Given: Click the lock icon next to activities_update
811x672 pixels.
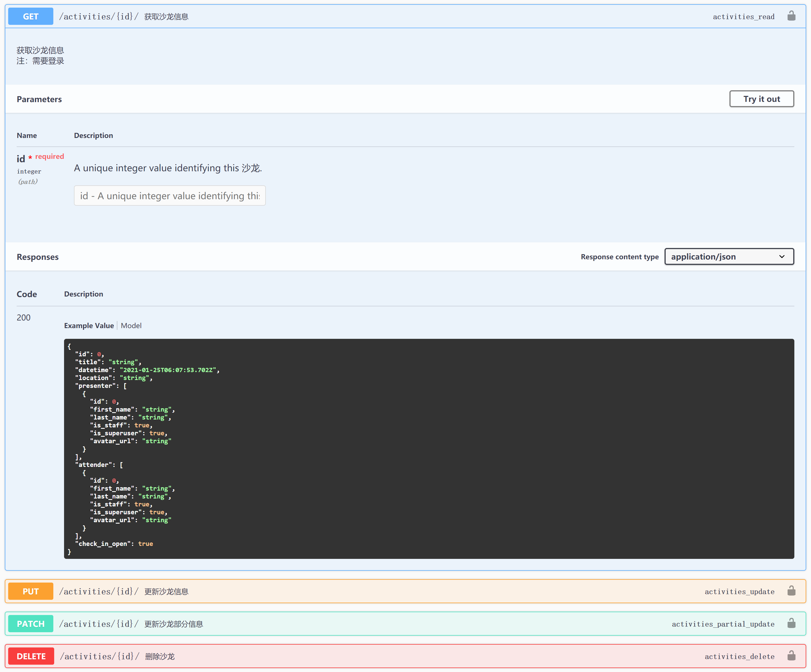Looking at the screenshot, I should click(x=792, y=591).
